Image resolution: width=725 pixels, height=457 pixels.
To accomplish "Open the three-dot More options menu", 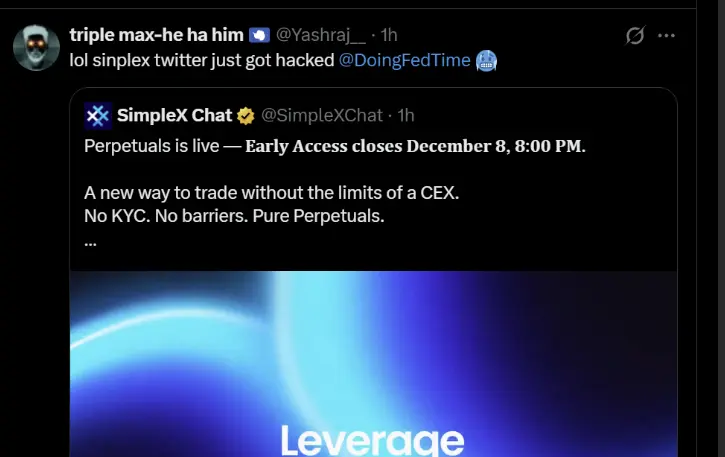I will (x=666, y=36).
